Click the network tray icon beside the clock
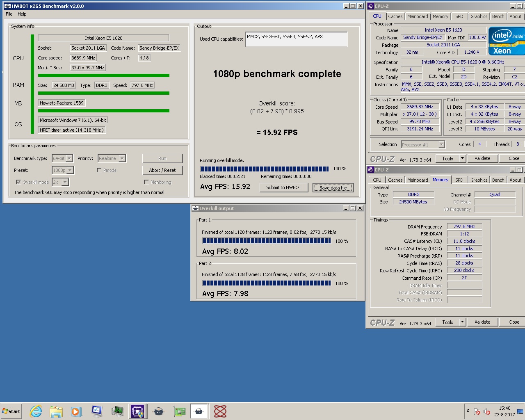This screenshot has width=525, height=420. click(x=520, y=411)
